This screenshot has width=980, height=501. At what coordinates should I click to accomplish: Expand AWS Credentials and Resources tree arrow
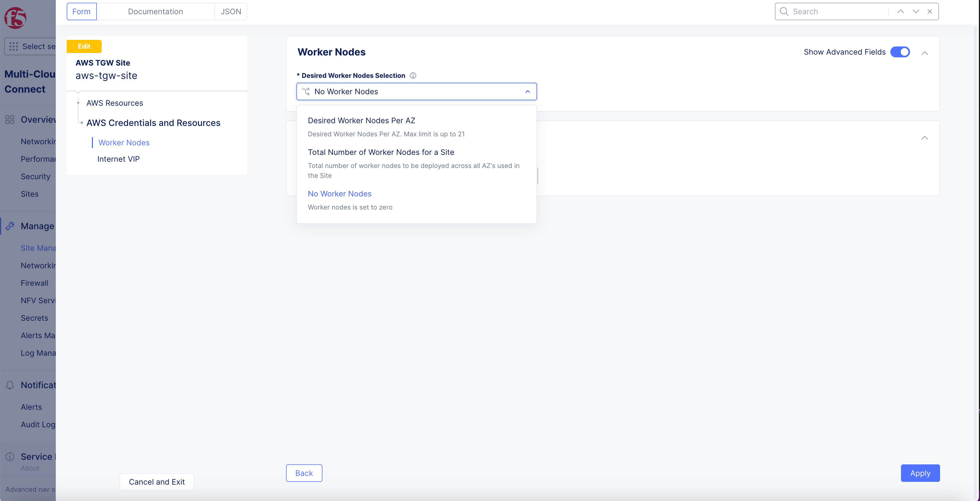82,123
